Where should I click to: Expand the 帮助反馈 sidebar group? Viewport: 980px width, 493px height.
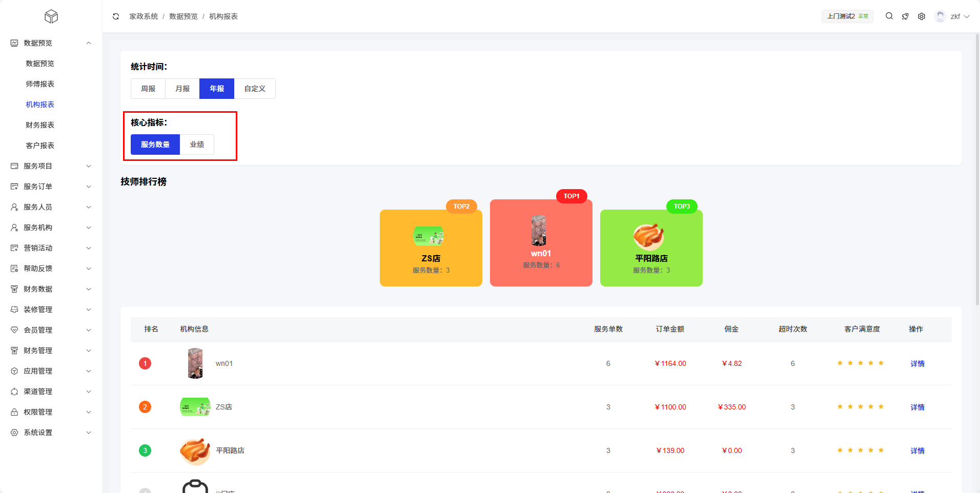(x=89, y=269)
